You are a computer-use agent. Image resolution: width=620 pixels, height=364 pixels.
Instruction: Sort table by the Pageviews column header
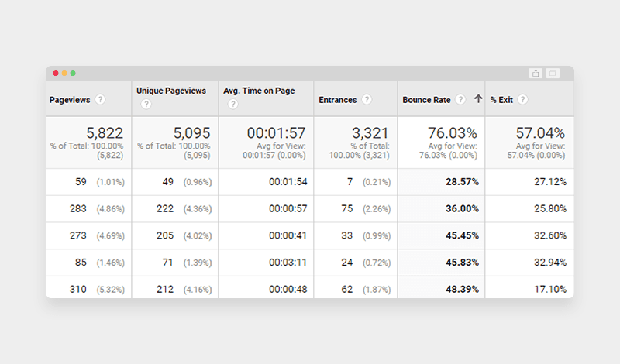click(68, 100)
